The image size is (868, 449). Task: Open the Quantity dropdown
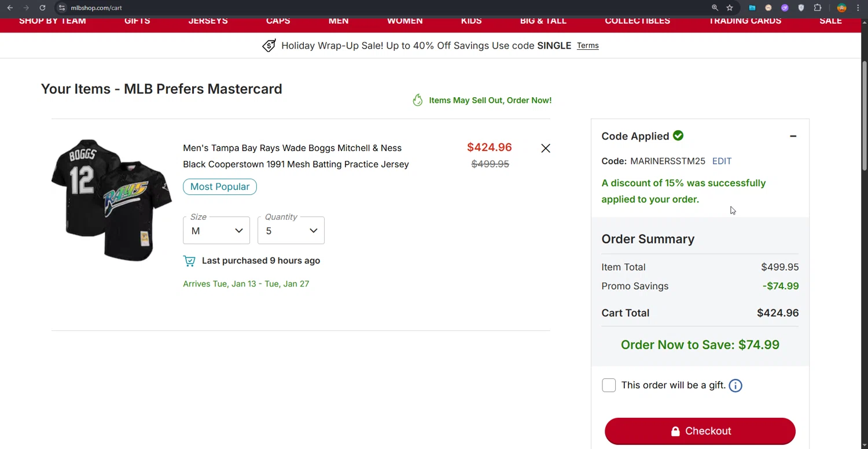(x=290, y=230)
